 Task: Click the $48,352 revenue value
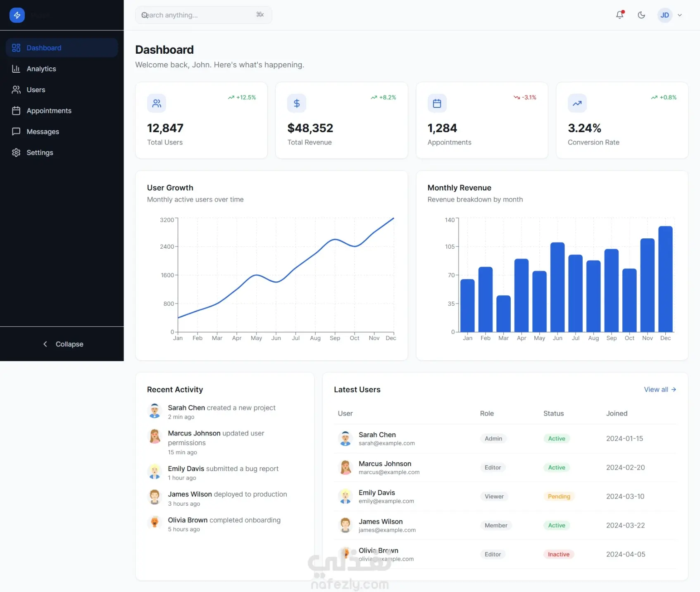pos(310,128)
